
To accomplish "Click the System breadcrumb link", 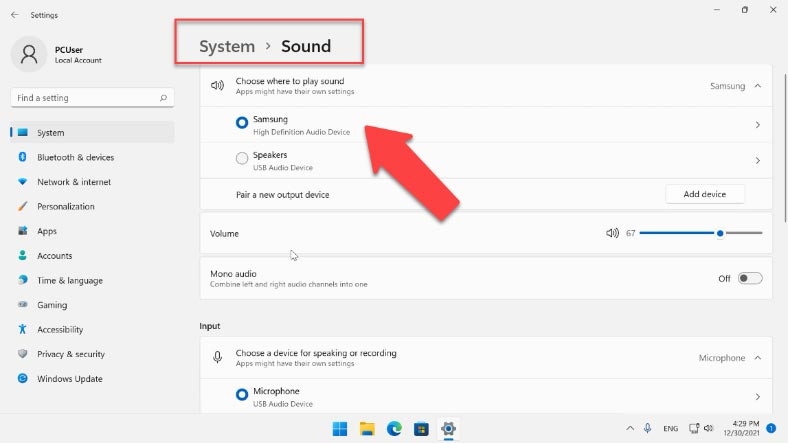I will [227, 46].
